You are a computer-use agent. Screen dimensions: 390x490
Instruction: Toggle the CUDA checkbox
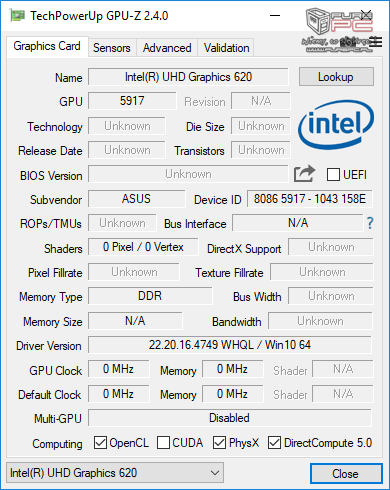click(163, 443)
